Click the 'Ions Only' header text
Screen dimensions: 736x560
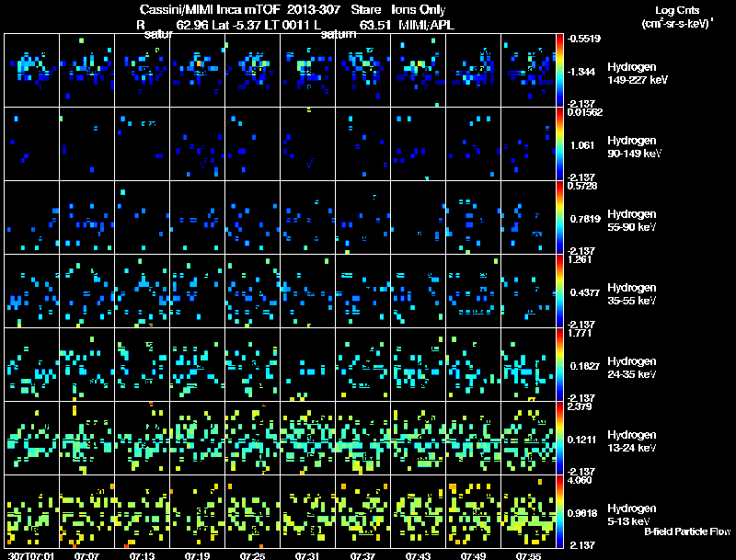click(419, 10)
